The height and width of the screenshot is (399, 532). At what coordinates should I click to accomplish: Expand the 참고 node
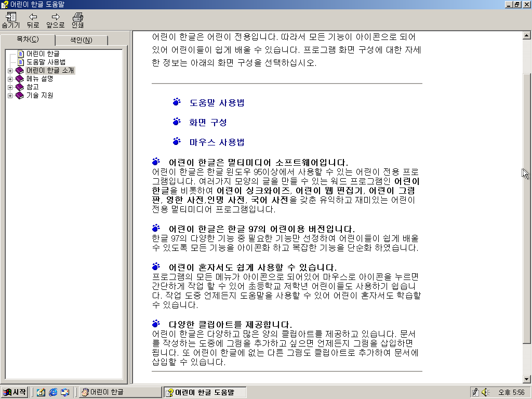tap(10, 87)
